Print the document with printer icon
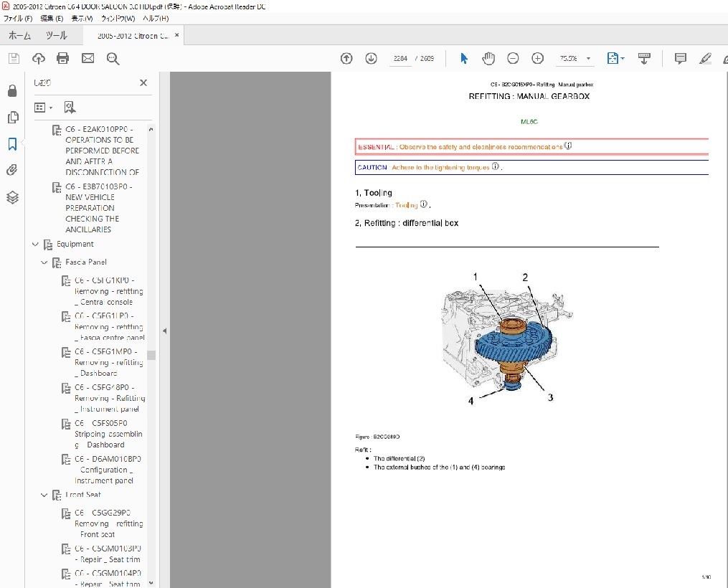 (x=62, y=58)
